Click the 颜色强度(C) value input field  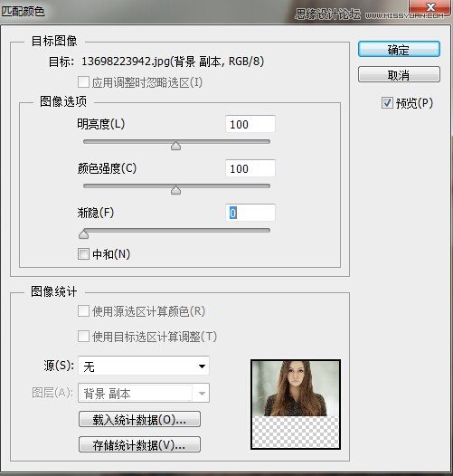coord(250,168)
